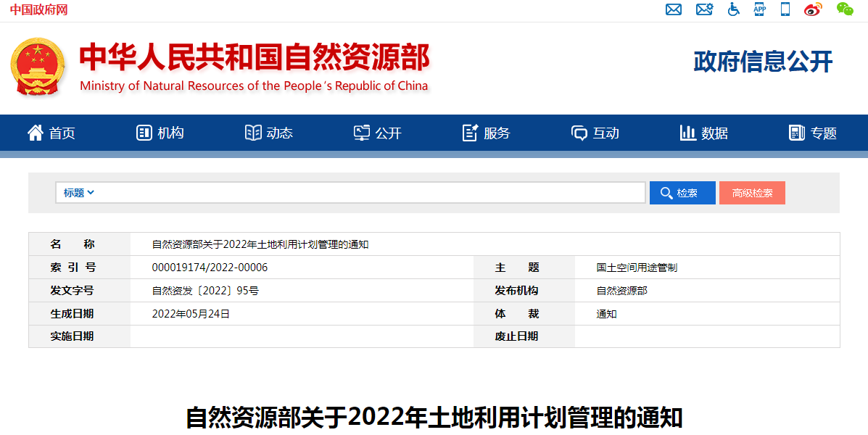
Task: Select the date 2022年05月24日
Action: coord(191,314)
